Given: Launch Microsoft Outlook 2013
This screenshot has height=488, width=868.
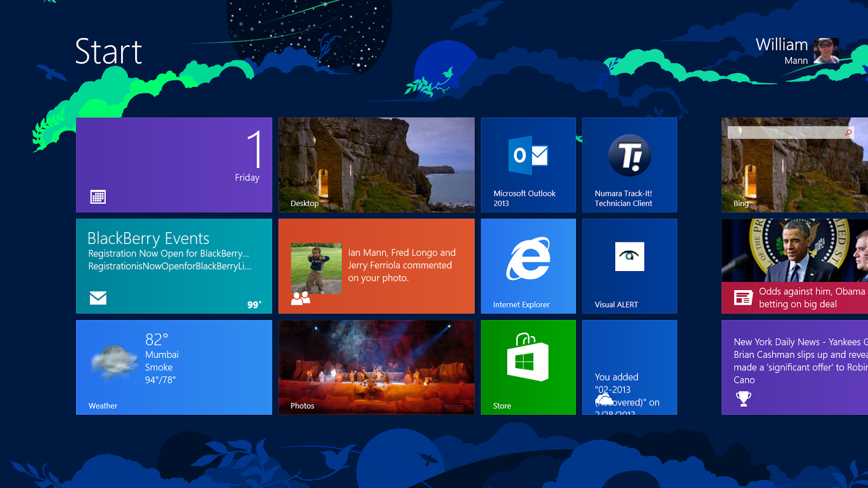Looking at the screenshot, I should click(528, 165).
